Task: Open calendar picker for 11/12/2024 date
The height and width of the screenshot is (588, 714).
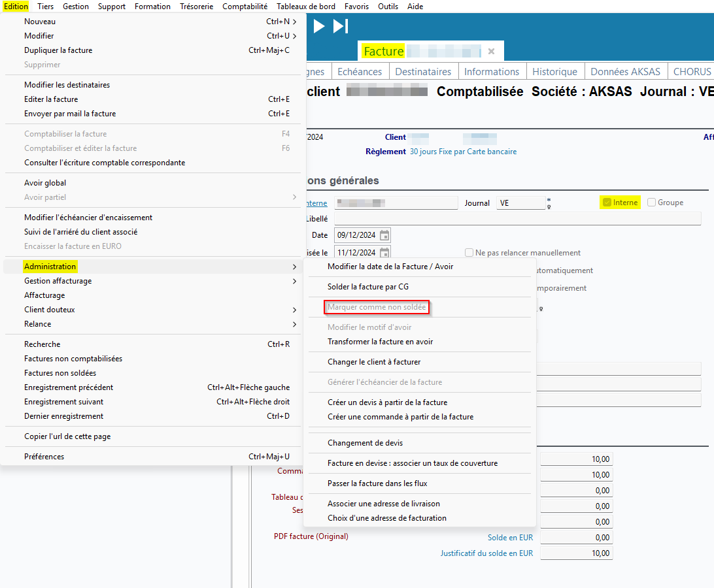Action: click(x=384, y=252)
